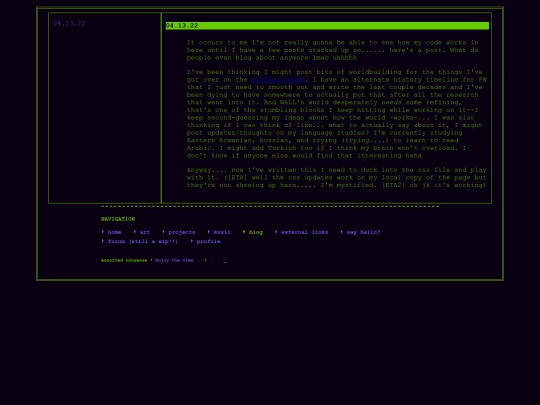This screenshot has height=405, width=540.
Task: Click the arrow bullet before profile
Action: [192, 241]
